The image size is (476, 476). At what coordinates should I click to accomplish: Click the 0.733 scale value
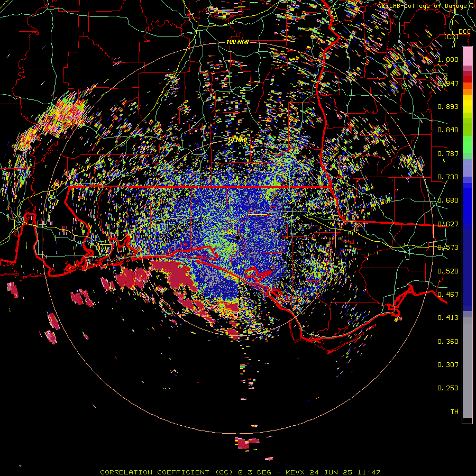(x=448, y=177)
